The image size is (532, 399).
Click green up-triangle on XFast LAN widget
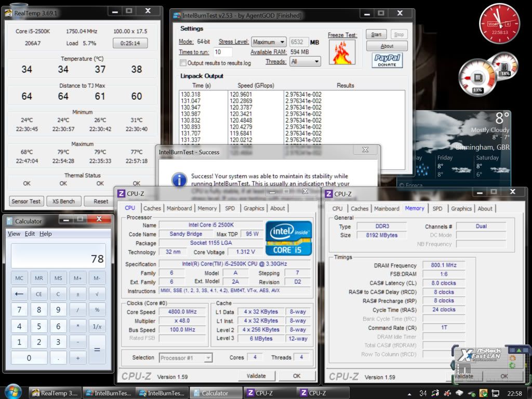coord(519,350)
